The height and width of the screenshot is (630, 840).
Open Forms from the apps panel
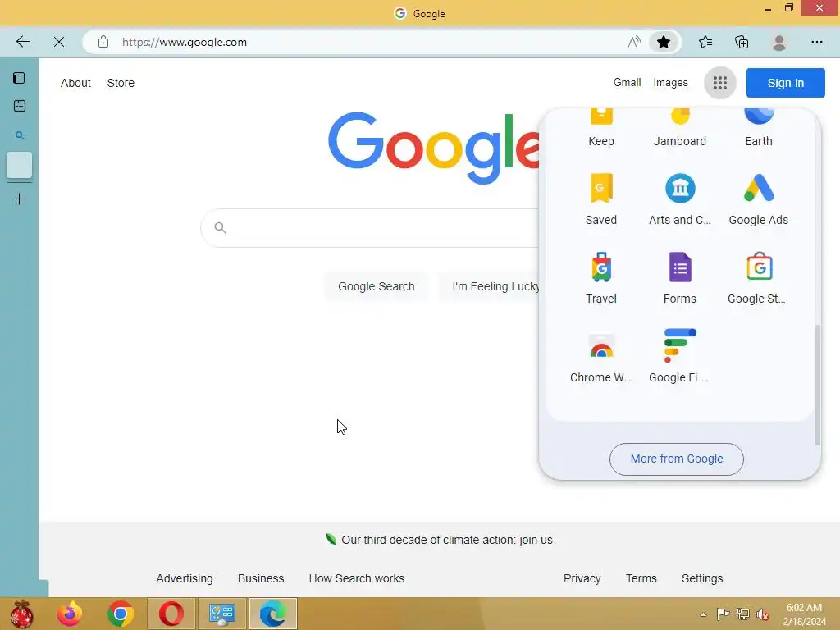[680, 278]
